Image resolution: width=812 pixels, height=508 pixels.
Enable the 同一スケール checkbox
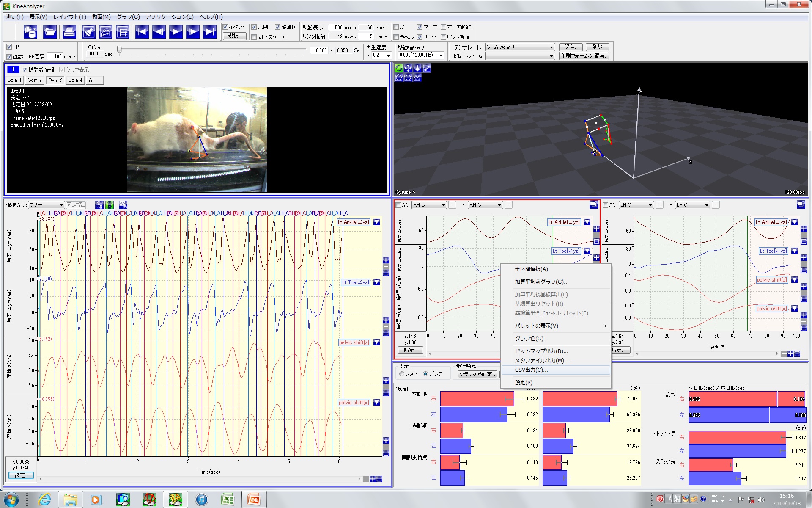[254, 37]
